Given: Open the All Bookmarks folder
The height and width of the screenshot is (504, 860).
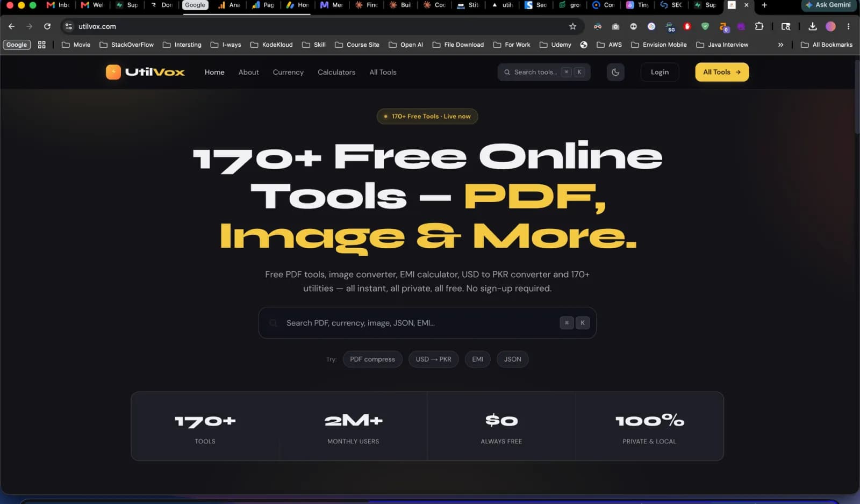Looking at the screenshot, I should point(826,45).
